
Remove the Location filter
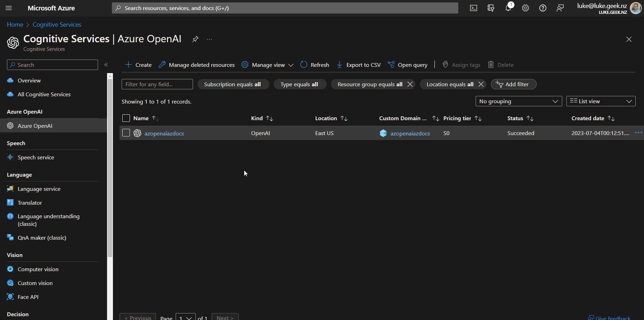481,84
